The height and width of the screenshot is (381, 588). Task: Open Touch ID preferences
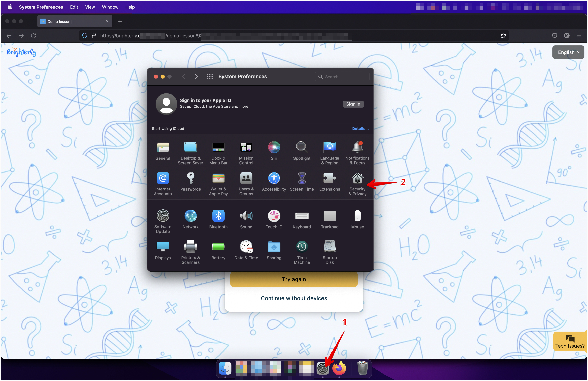pyautogui.click(x=274, y=220)
